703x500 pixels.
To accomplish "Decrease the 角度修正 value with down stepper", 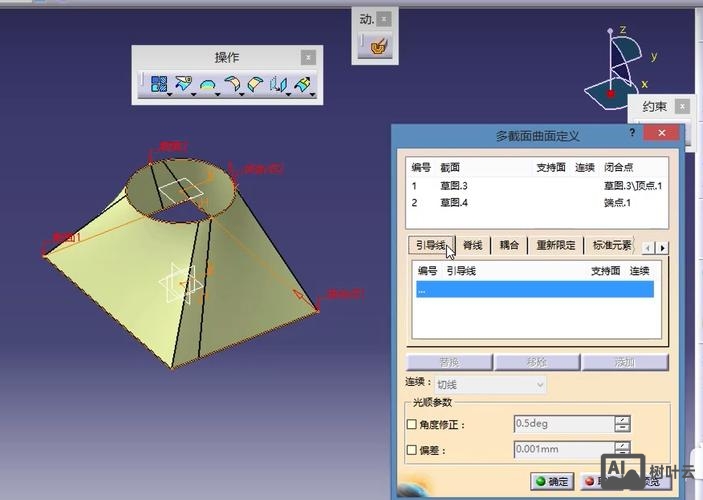I will 623,428.
